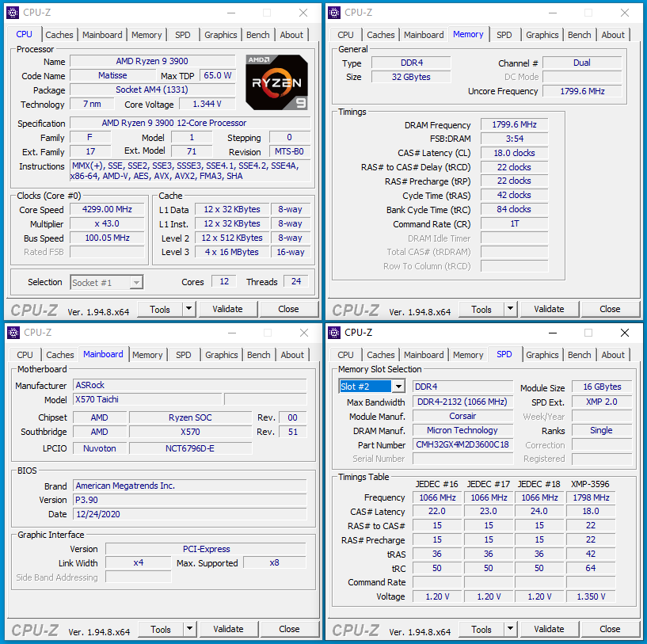Select the Graphics tab in the Mainboard window
647x644 pixels.
click(221, 355)
